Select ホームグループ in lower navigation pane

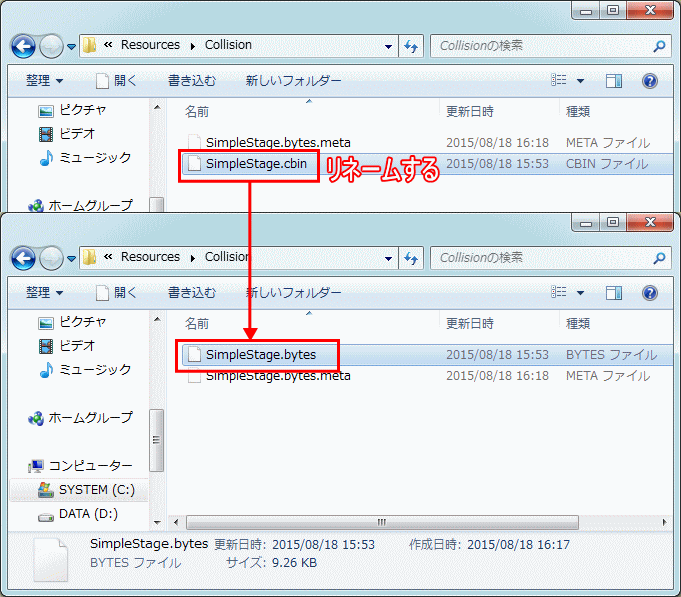80,418
